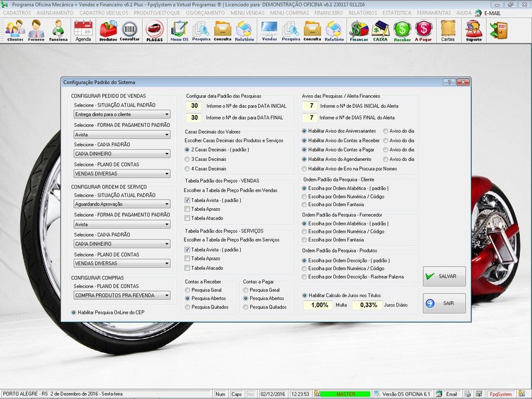532x399 pixels.
Task: Open the Finanças icon
Action: pyautogui.click(x=359, y=30)
